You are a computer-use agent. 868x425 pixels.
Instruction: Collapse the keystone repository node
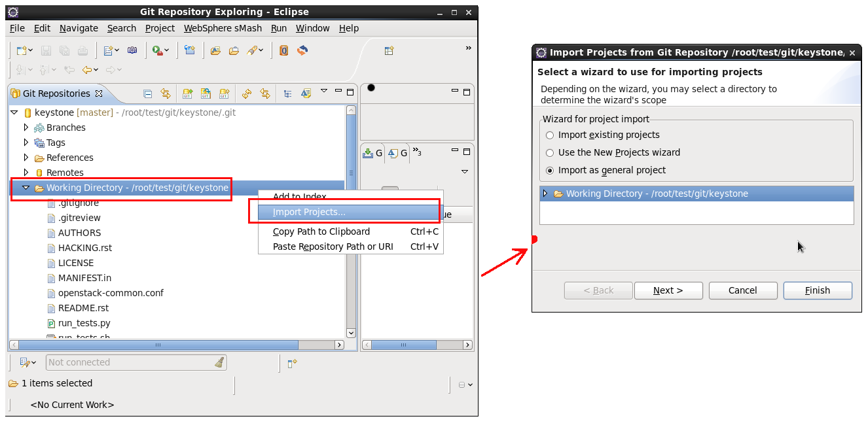tap(14, 112)
